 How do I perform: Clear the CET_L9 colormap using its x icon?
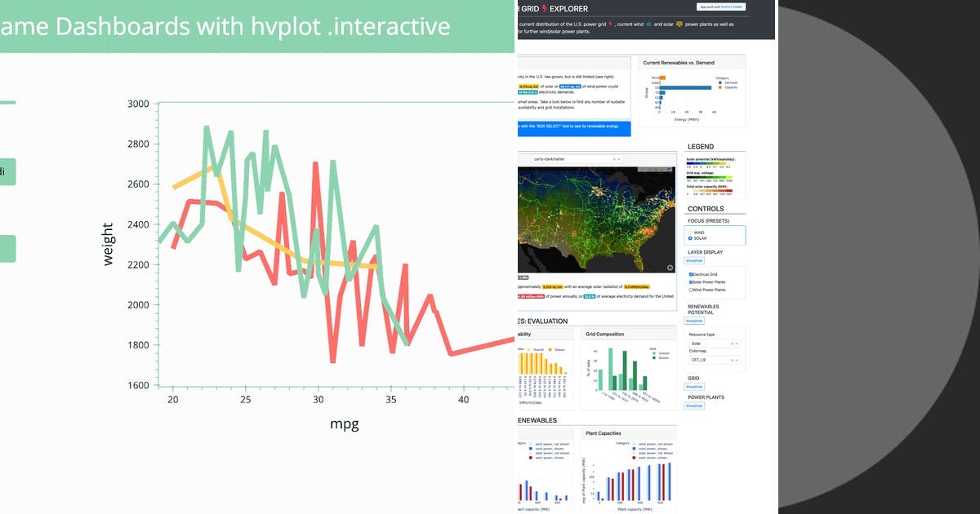point(732,358)
